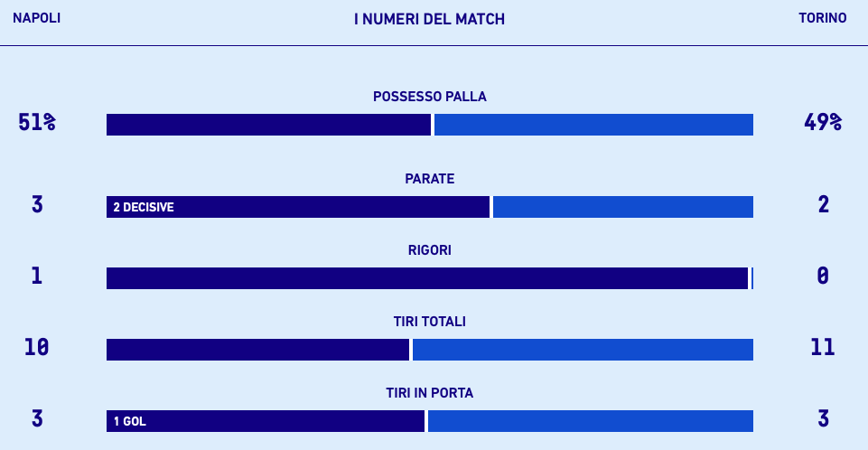Click the Torino team header
Screen dimensions: 868x450
click(822, 18)
